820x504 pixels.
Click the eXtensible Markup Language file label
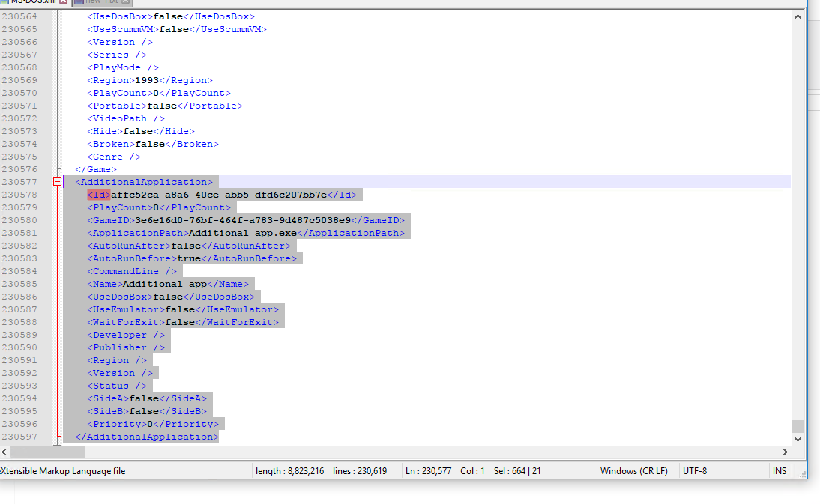[63, 470]
